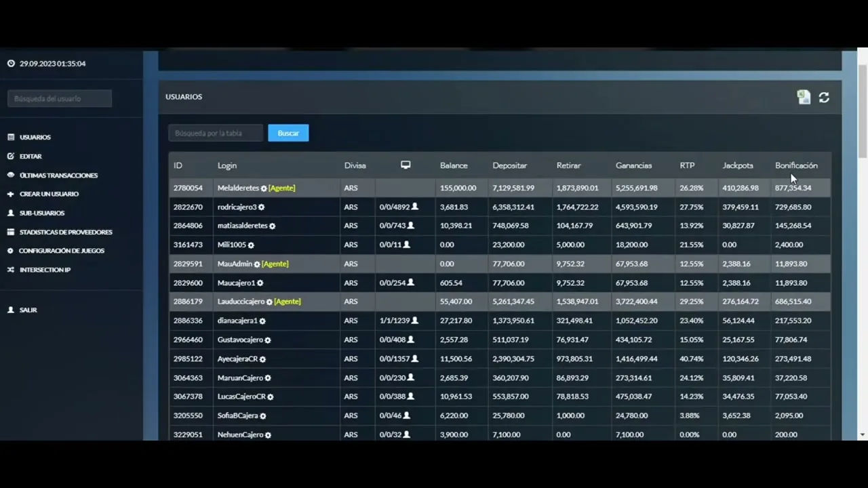The width and height of the screenshot is (868, 488).
Task: Refresh the Usuarios table
Action: 824,98
